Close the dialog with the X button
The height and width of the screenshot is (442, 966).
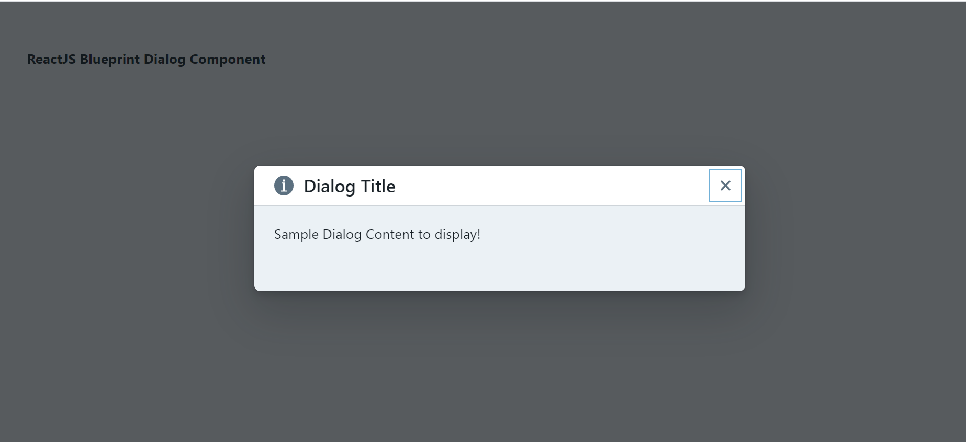[x=725, y=186]
